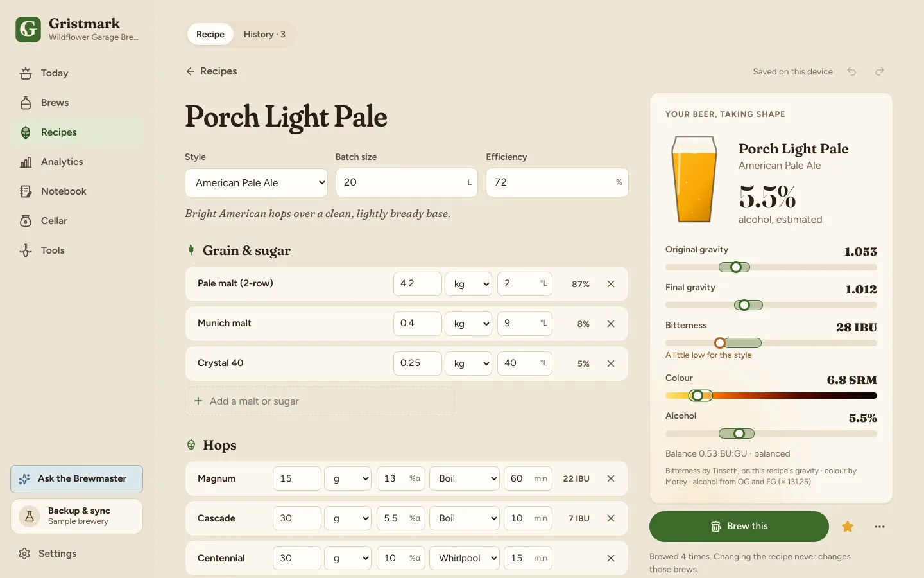The width and height of the screenshot is (924, 578).
Task: Open Today from the sidebar
Action: tap(77, 73)
